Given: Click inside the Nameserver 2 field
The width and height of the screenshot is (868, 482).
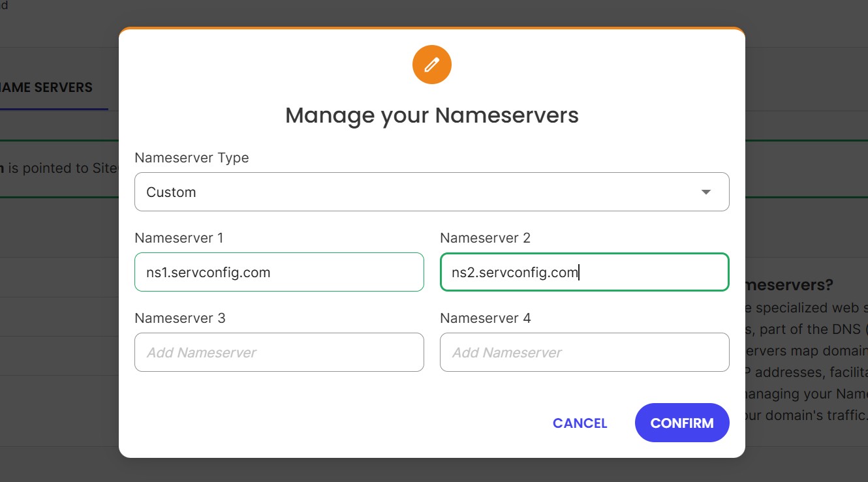Looking at the screenshot, I should click(x=584, y=272).
